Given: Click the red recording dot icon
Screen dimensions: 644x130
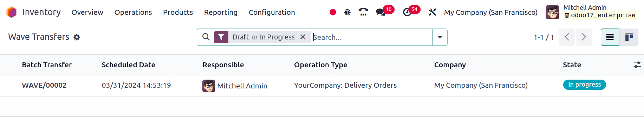Looking at the screenshot, I should (333, 12).
